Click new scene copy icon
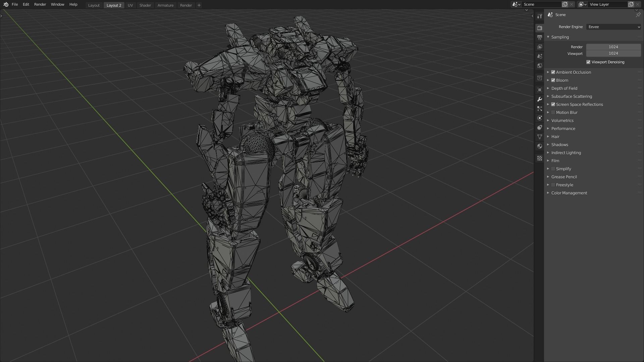 565,4
